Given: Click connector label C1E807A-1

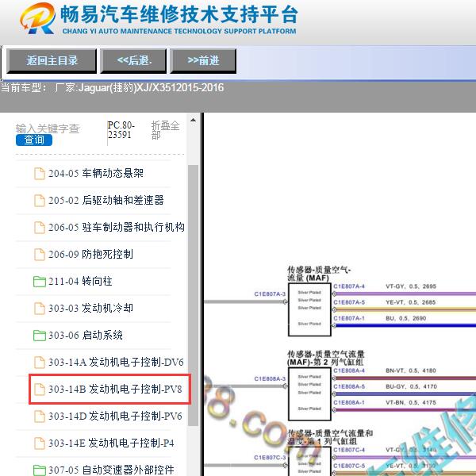Looking at the screenshot, I should (349, 318).
